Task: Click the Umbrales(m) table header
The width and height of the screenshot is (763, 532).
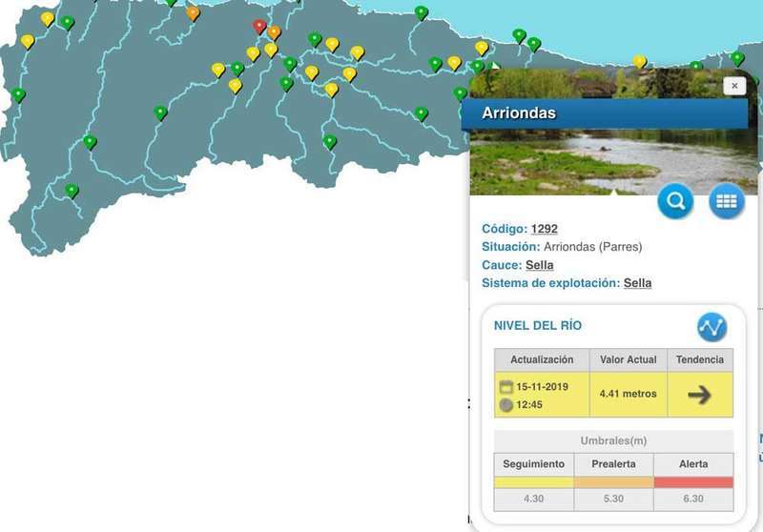Action: [x=613, y=440]
